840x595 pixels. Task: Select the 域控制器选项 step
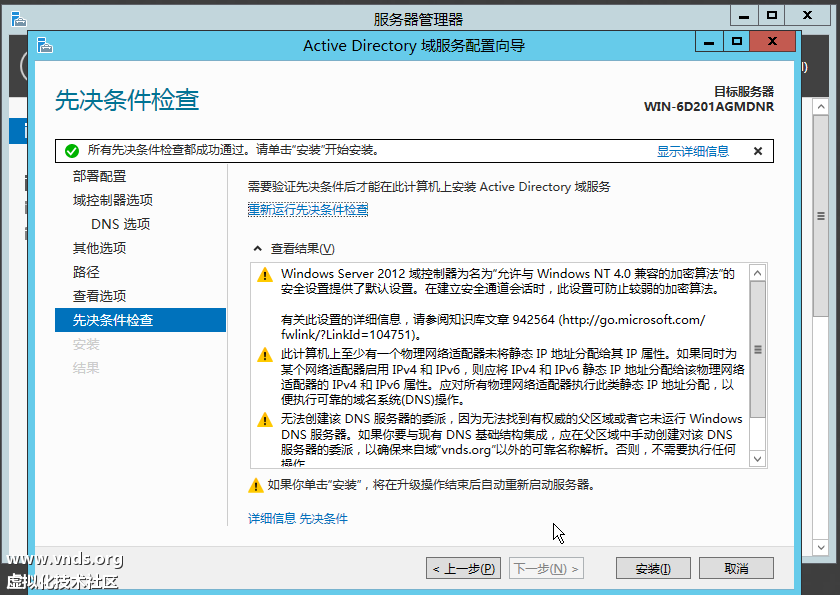click(112, 200)
